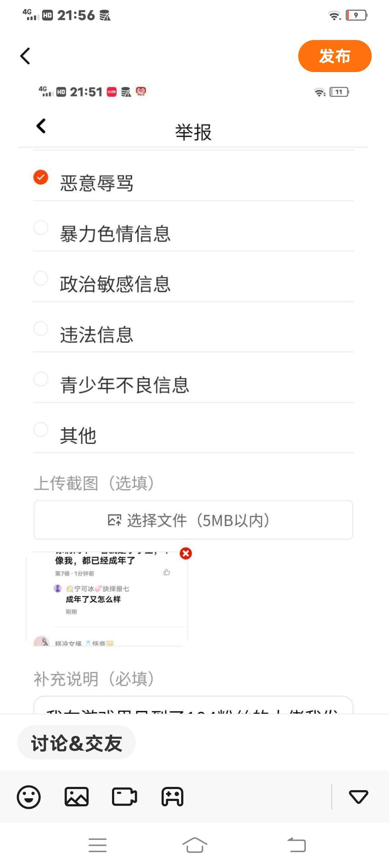The height and width of the screenshot is (868, 389).
Task: Tap the back arrow at top left
Action: pyautogui.click(x=25, y=56)
